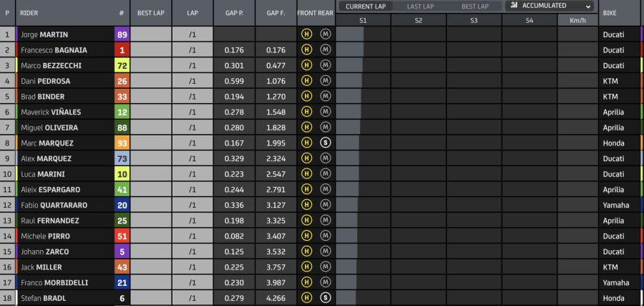Click Marc Marquez's front hard tyre icon
Screen dimensions: 644x306
point(306,143)
